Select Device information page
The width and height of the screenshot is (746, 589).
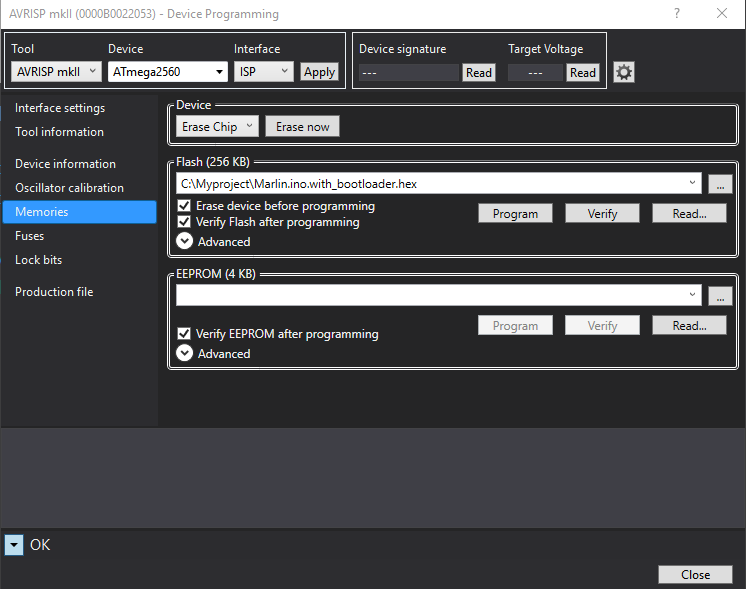(x=66, y=164)
